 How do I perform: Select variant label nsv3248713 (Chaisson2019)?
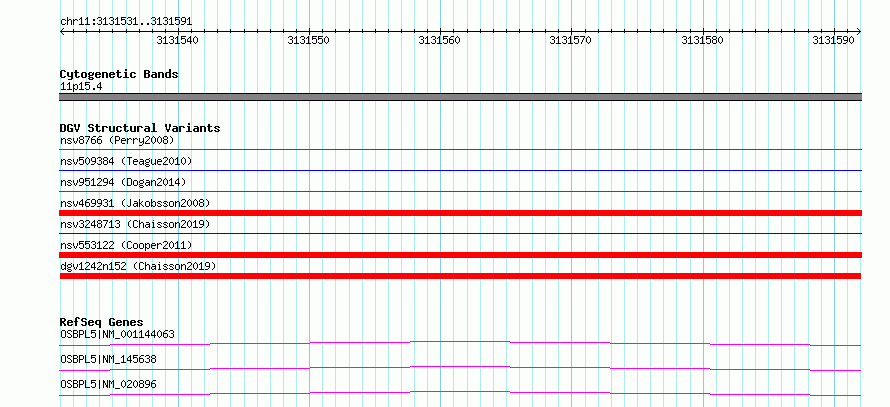pos(135,224)
